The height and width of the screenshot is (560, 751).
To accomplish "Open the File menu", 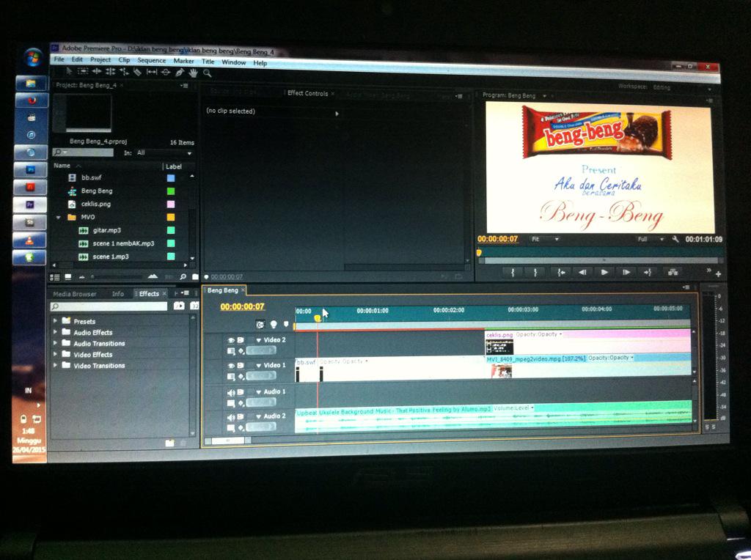I will click(x=59, y=59).
